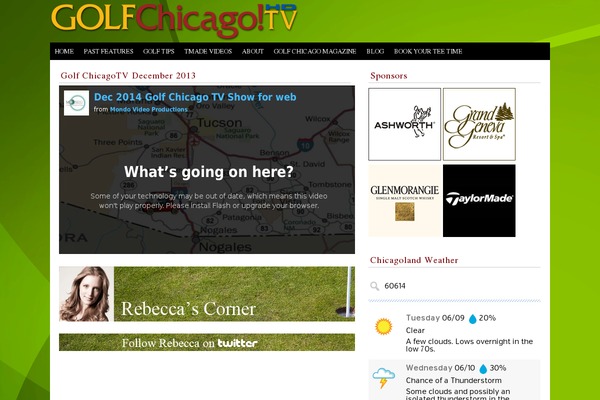
Task: Click 'What's going on here?' video message
Action: [209, 172]
